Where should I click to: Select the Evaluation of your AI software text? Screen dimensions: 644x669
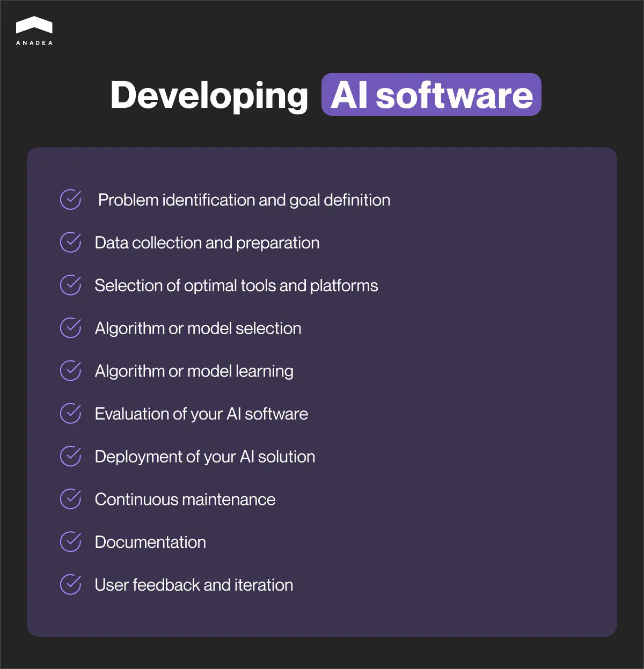[x=201, y=414]
